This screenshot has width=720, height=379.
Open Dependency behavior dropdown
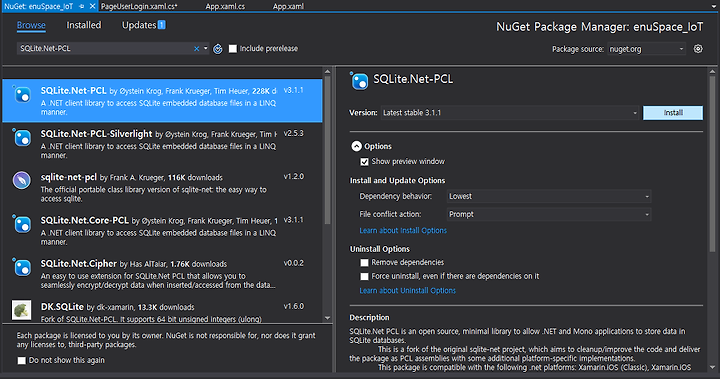549,197
